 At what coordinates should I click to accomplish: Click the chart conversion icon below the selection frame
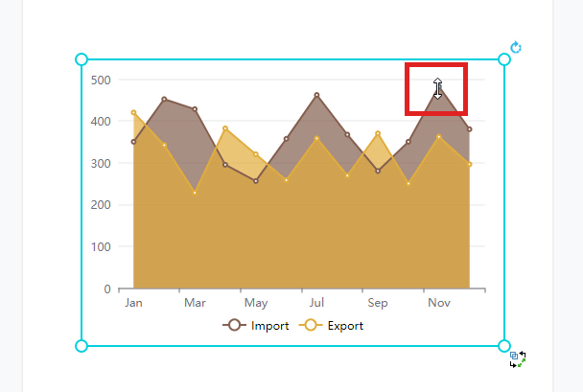pyautogui.click(x=518, y=359)
